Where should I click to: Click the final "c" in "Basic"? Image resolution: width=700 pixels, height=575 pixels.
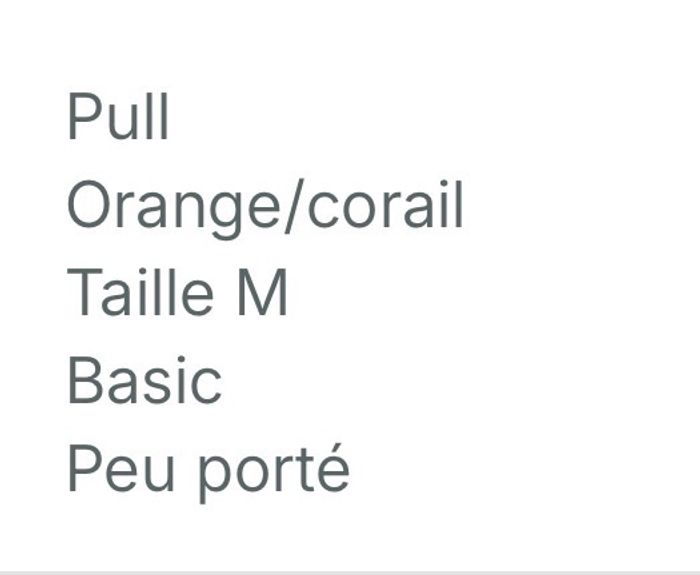coord(209,384)
